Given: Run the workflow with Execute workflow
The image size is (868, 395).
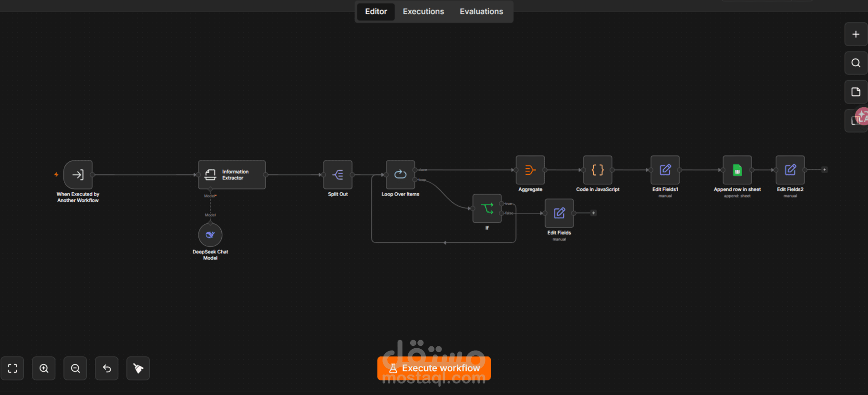Looking at the screenshot, I should pos(434,368).
